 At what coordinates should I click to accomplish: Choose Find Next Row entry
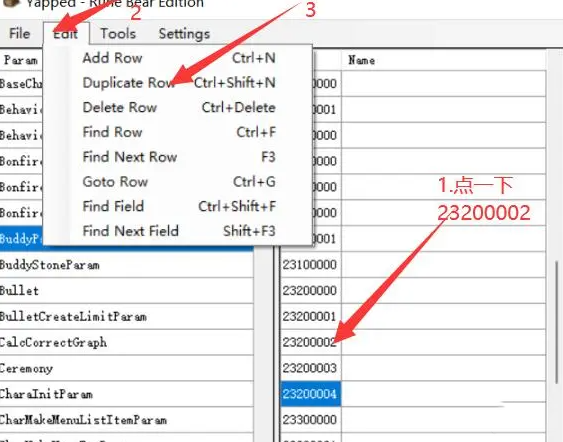(x=179, y=157)
